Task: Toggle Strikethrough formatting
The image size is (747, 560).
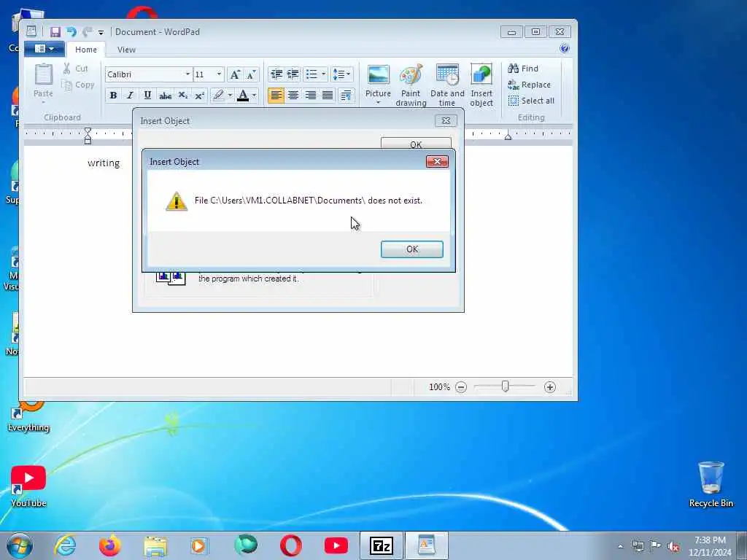Action: point(166,96)
